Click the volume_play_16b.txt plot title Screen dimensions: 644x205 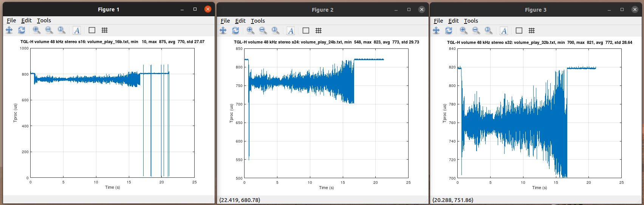click(x=112, y=42)
